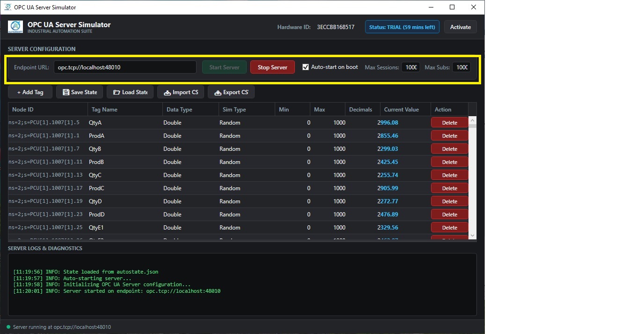This screenshot has height=334, width=644.
Task: Delete the QtyD tag row
Action: 449,201
